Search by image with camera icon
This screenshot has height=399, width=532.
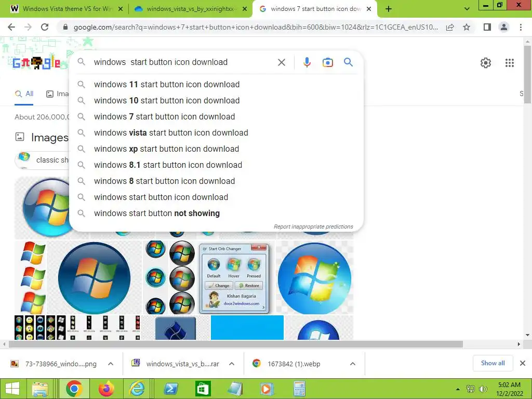coord(327,62)
